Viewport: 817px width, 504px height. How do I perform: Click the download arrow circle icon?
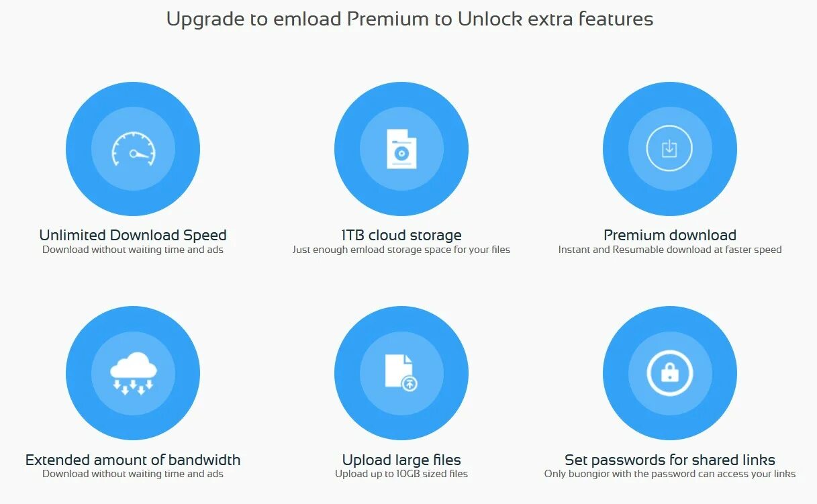(x=669, y=148)
